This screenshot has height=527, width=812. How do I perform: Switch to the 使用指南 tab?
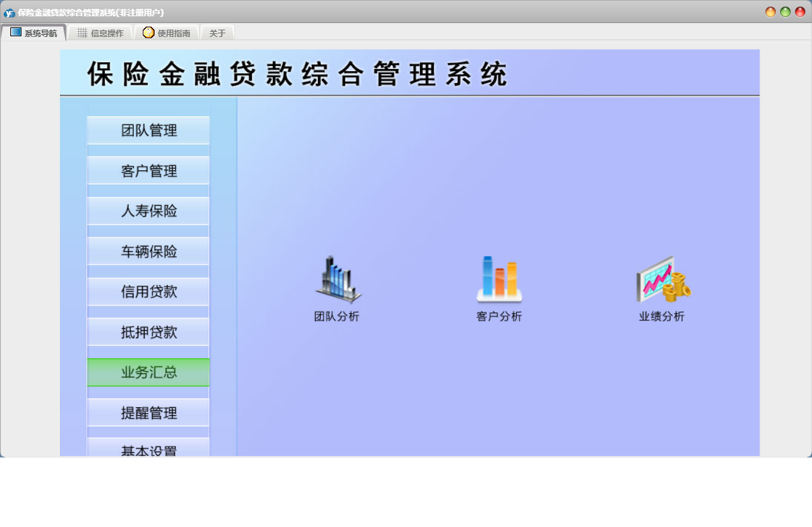pyautogui.click(x=166, y=33)
